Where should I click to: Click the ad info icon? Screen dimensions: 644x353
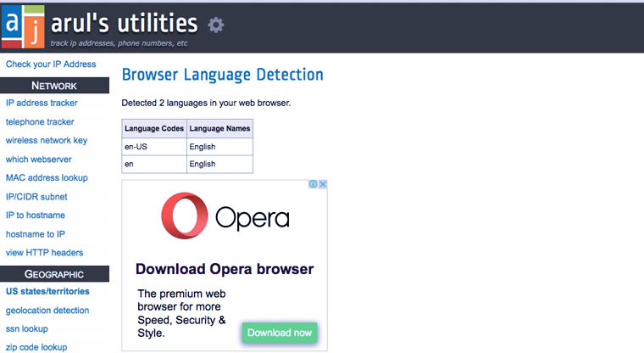pyautogui.click(x=313, y=184)
